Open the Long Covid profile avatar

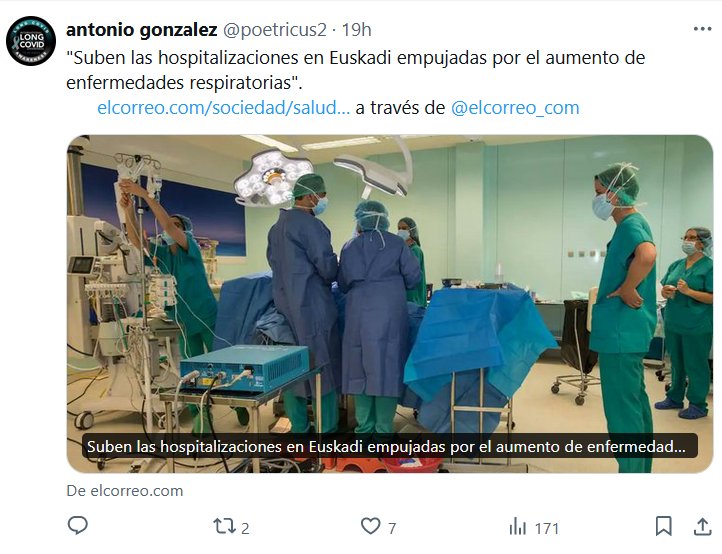[31, 41]
